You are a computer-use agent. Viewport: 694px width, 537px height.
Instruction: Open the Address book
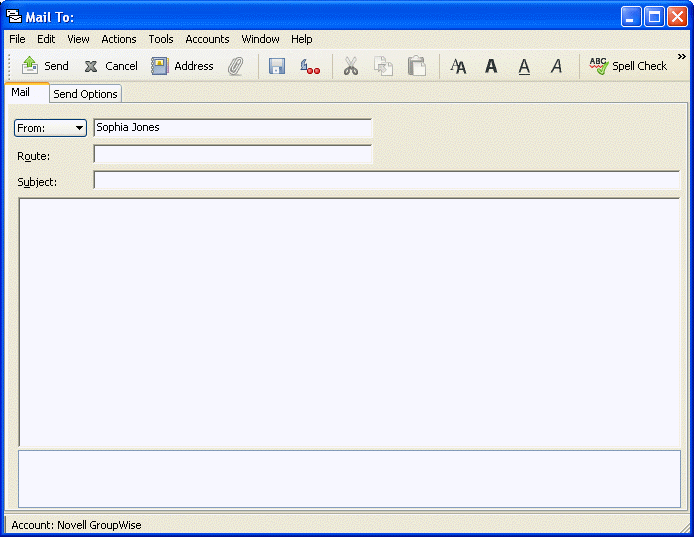[x=182, y=66]
